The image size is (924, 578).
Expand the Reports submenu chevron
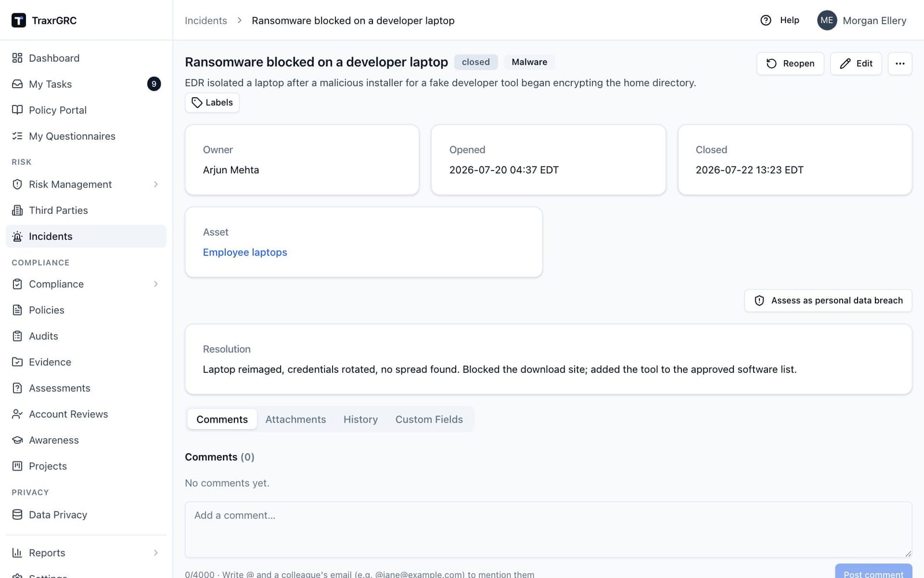(x=156, y=553)
